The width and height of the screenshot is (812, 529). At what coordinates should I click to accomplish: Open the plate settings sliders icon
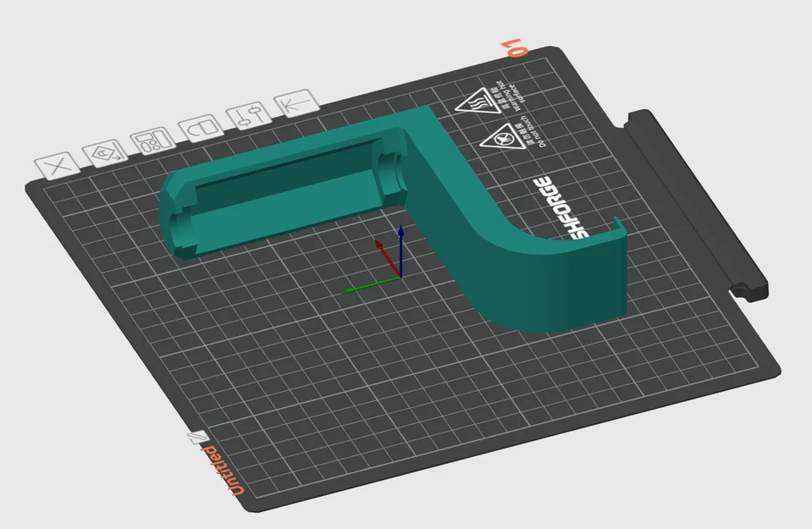[x=249, y=115]
